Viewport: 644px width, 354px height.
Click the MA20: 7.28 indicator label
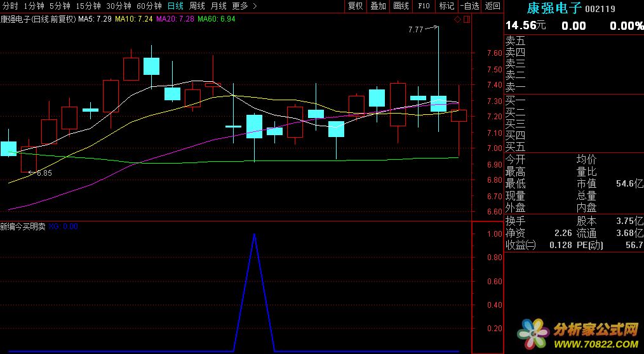tap(175, 19)
